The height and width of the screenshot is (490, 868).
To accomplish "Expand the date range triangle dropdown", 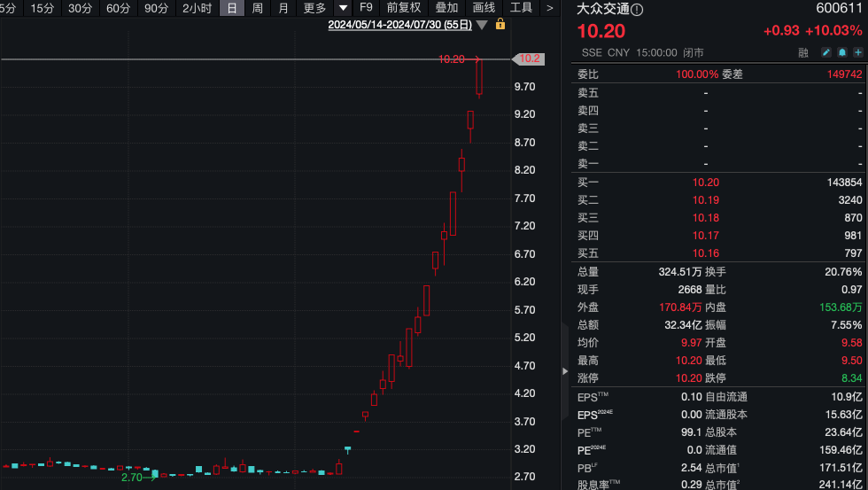I will coord(482,25).
